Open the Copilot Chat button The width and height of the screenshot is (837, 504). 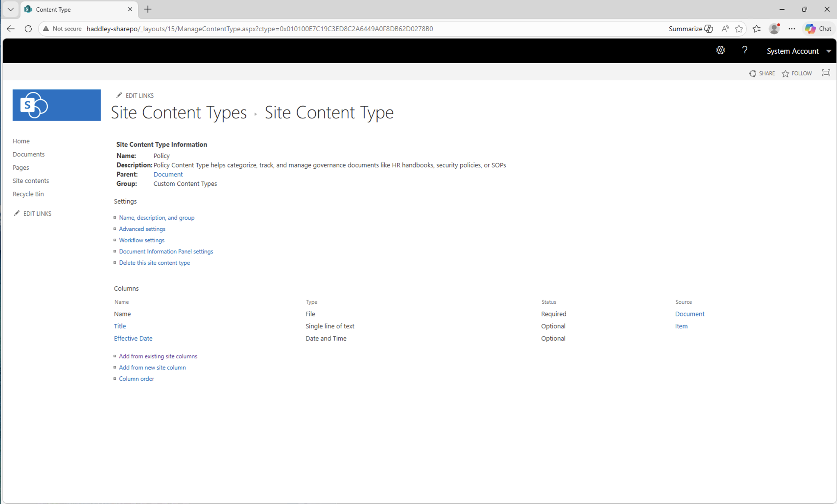[x=818, y=29]
